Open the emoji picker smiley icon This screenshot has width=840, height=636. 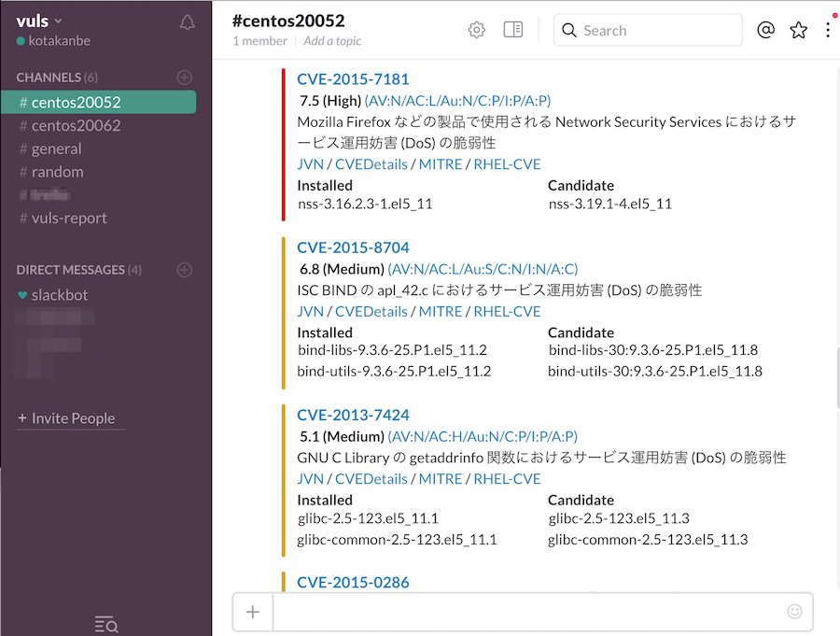[794, 612]
